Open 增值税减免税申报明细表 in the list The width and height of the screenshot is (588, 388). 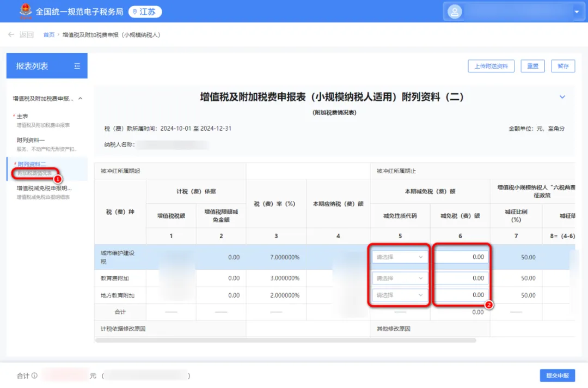point(44,188)
